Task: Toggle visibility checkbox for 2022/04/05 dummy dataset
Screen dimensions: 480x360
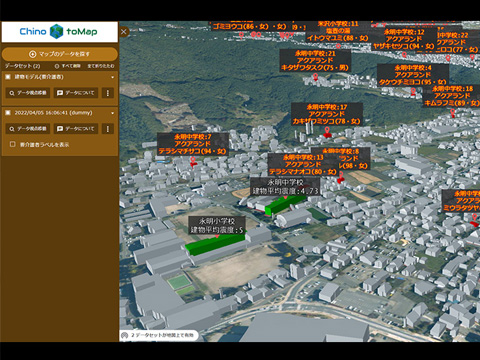Action: (8, 113)
